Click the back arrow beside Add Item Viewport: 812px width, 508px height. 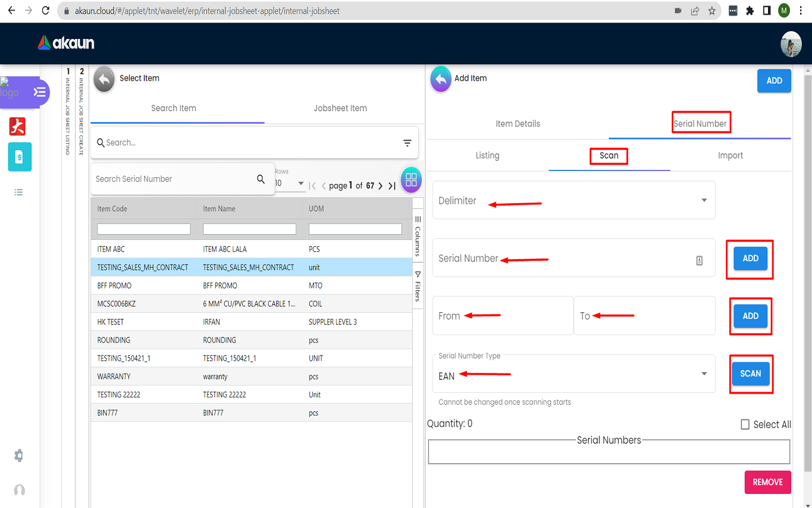click(x=441, y=79)
